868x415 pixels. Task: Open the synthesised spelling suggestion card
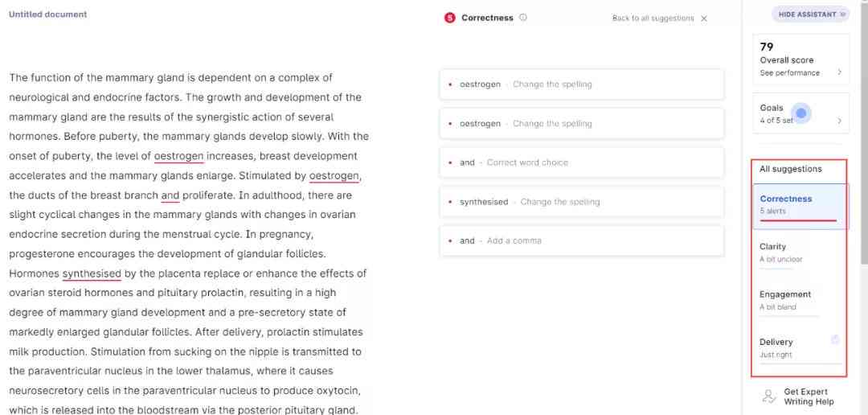[581, 202]
